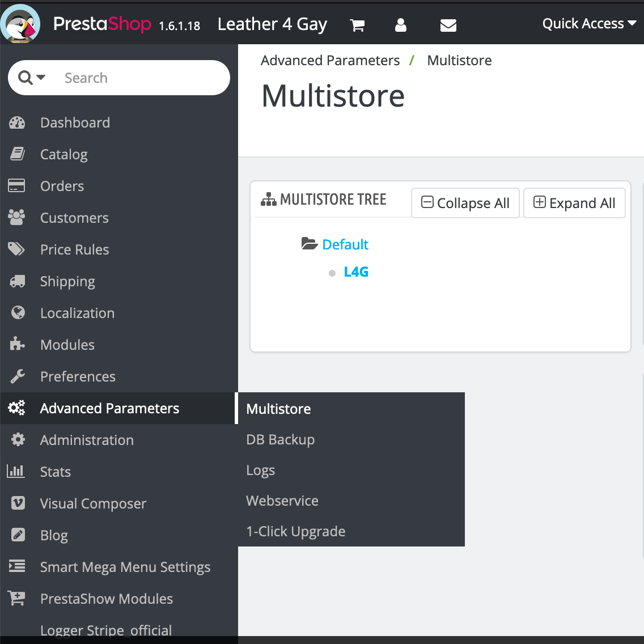Image resolution: width=644 pixels, height=644 pixels.
Task: Open Blog in sidebar
Action: 54,536
